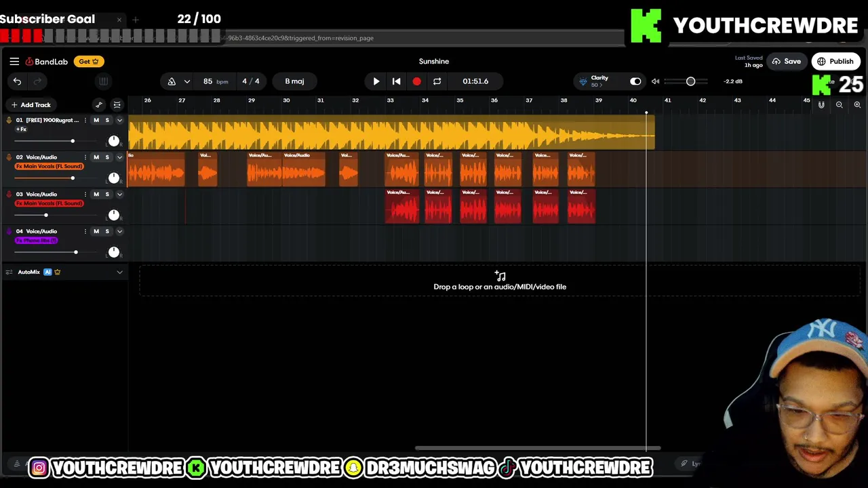
Task: Start recording with the red record button
Action: point(416,81)
